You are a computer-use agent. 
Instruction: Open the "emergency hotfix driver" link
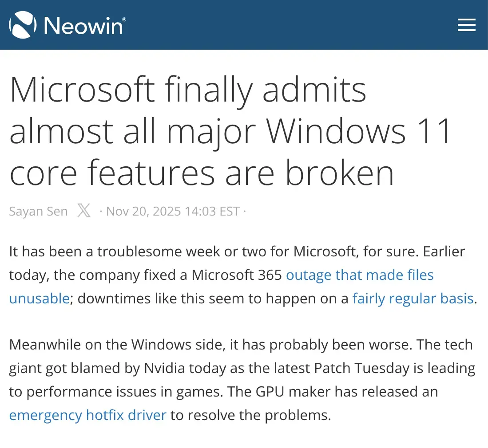(x=87, y=415)
